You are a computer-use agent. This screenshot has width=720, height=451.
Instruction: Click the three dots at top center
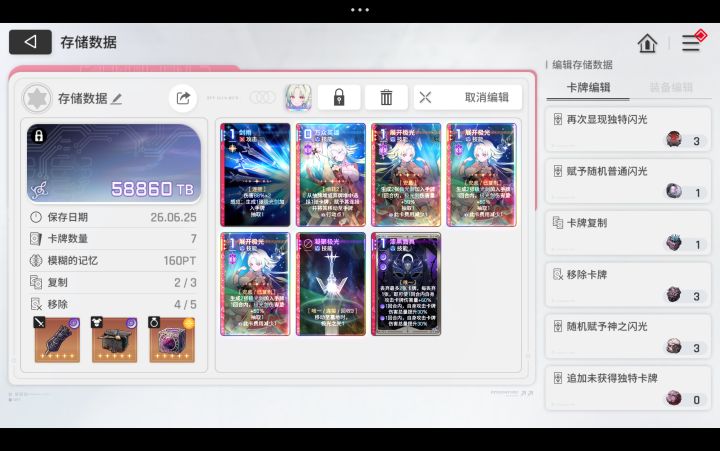pos(360,10)
